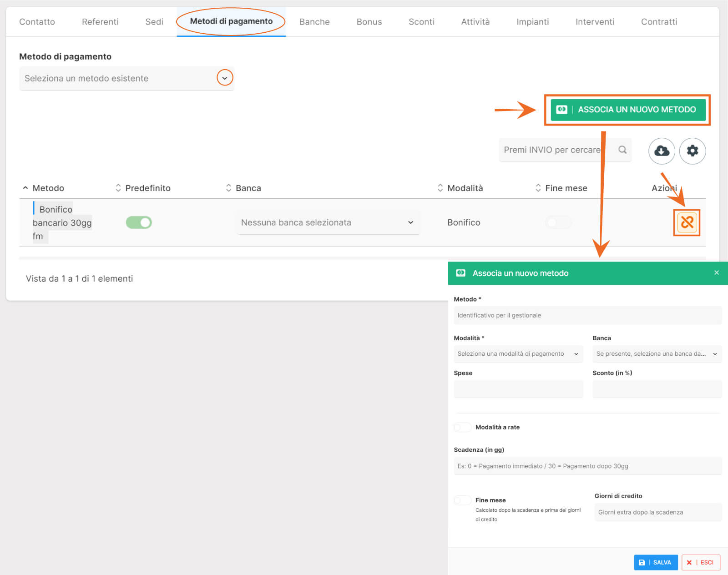Screen dimensions: 728x575
Task: Click the unlink payment method icon
Action: 687,222
